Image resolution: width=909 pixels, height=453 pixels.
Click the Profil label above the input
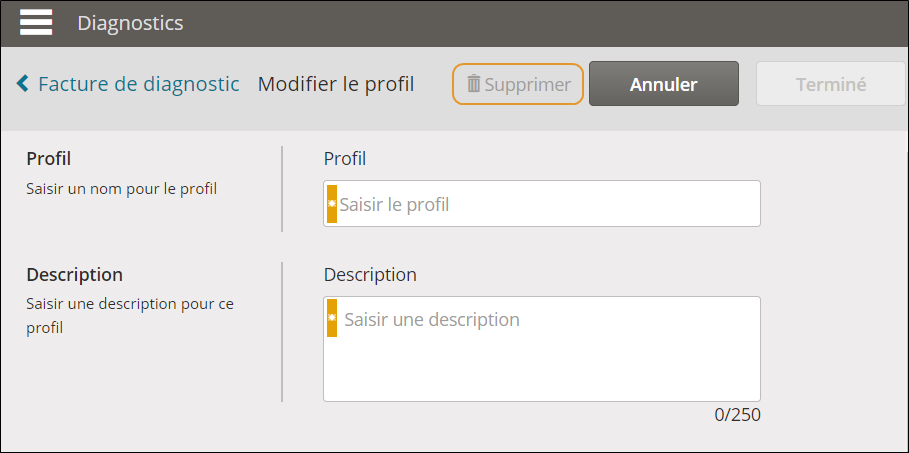(x=345, y=159)
